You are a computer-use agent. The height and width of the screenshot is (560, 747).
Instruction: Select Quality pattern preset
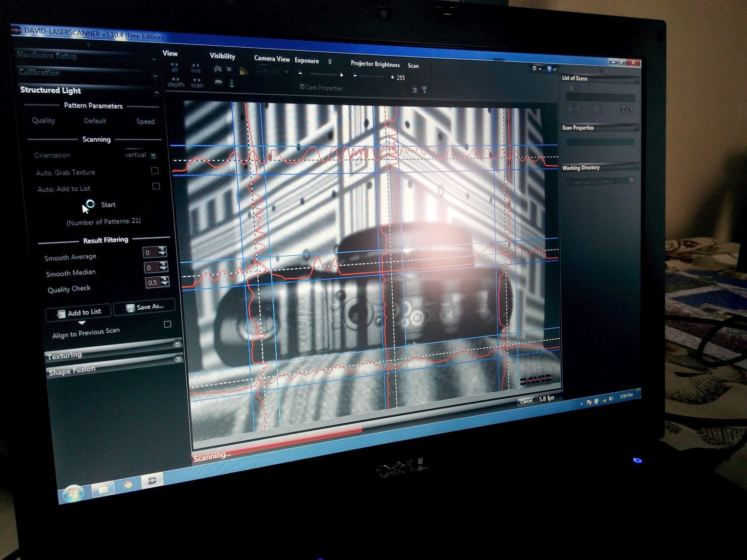(x=43, y=120)
